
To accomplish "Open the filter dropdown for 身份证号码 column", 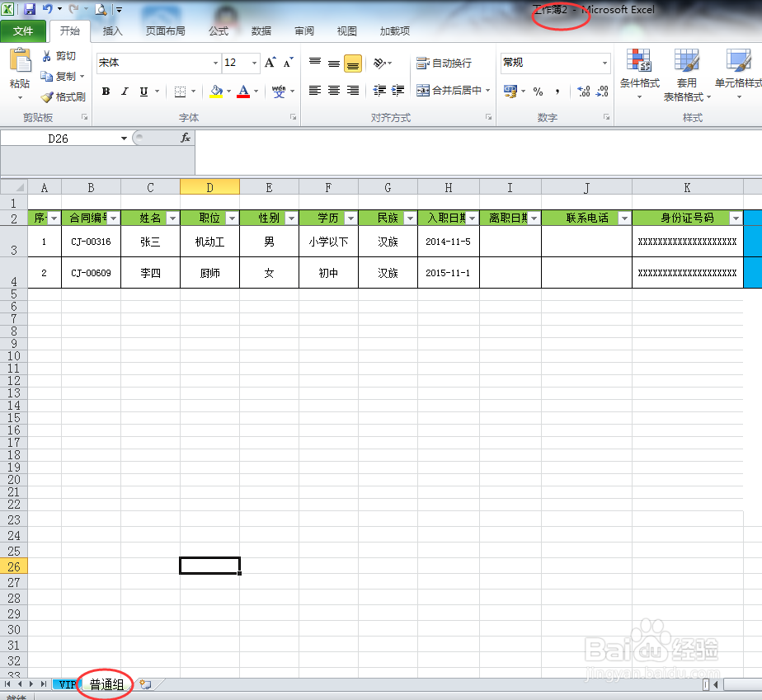I will click(736, 218).
